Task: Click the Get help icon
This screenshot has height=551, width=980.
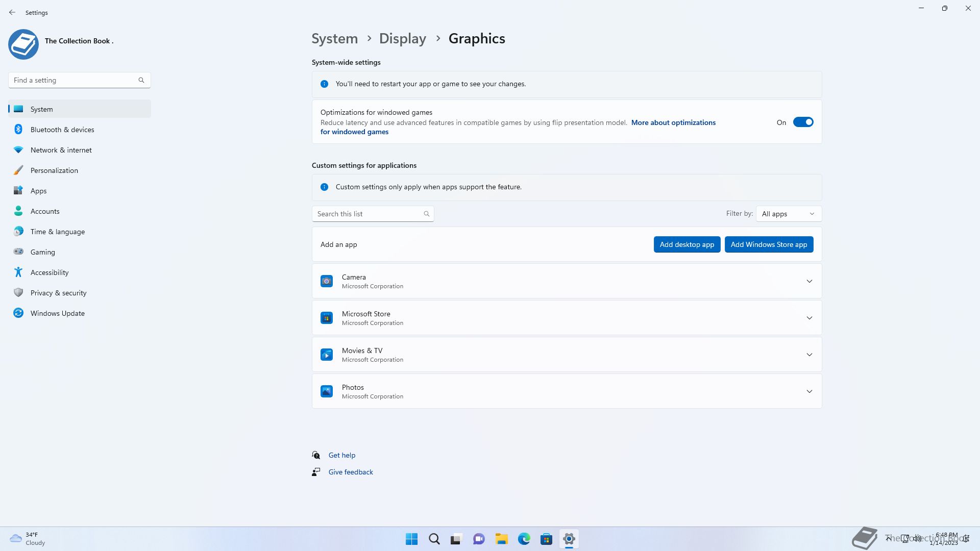Action: 316,455
